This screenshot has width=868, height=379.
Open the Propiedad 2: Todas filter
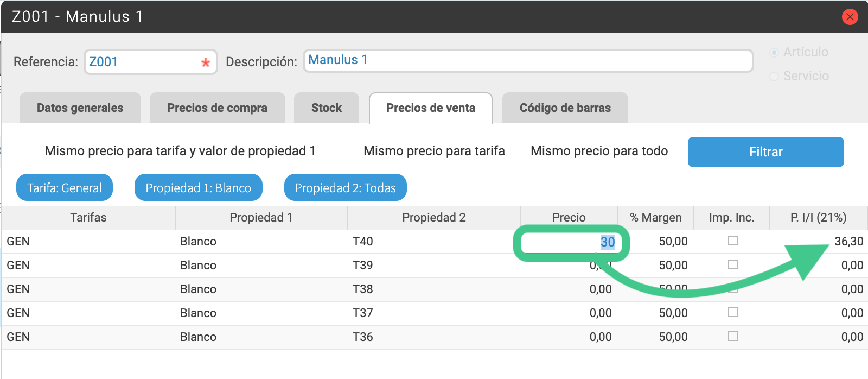tap(346, 187)
